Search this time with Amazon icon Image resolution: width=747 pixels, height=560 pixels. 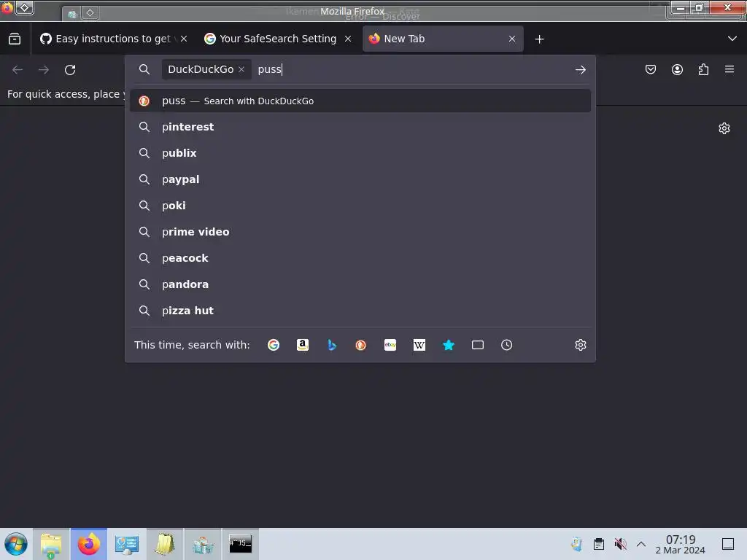tap(303, 345)
